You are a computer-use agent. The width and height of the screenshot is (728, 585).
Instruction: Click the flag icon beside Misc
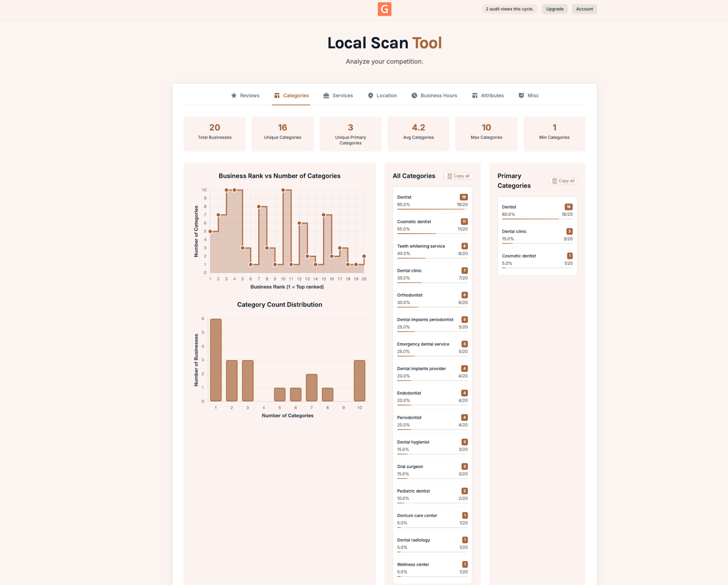click(x=521, y=96)
